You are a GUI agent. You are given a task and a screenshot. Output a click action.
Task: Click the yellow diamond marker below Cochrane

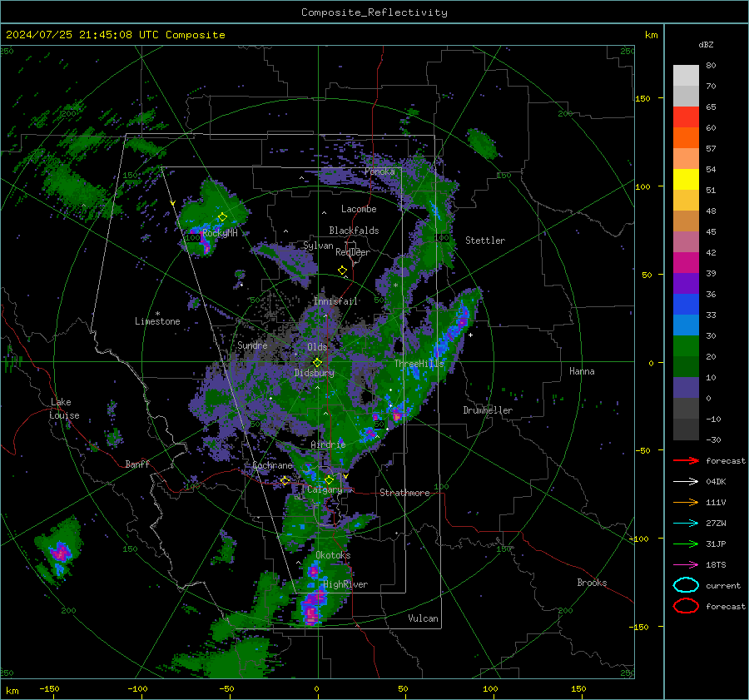[285, 480]
